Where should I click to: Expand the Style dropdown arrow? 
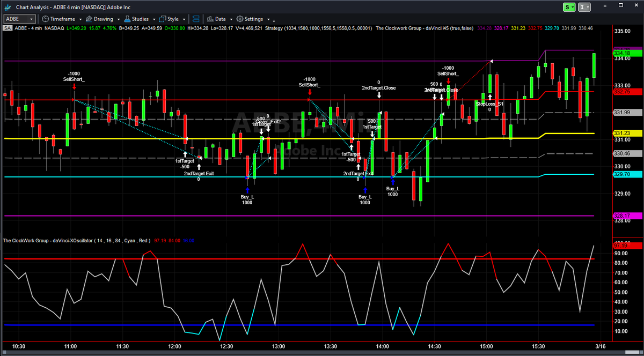(x=184, y=19)
